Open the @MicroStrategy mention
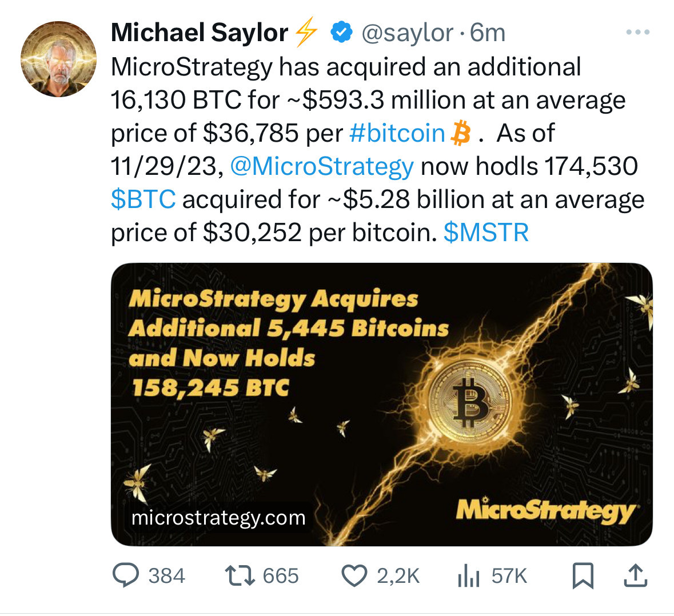This screenshot has height=616, width=674. click(322, 167)
